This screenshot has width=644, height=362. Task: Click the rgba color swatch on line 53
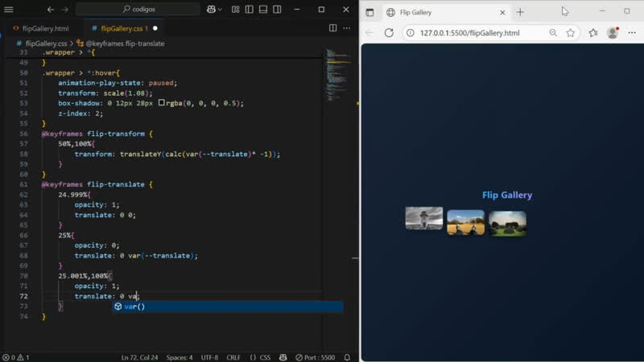tap(162, 104)
